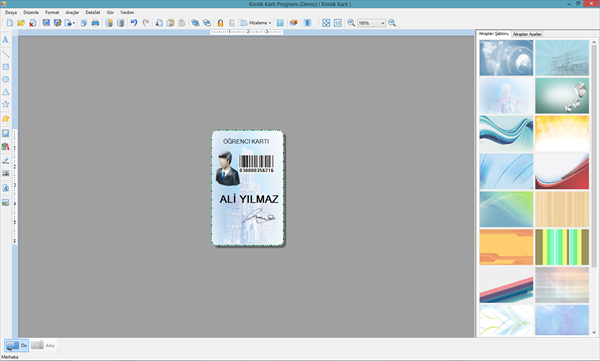
Task: Choose the red curve background template
Action: point(562,171)
